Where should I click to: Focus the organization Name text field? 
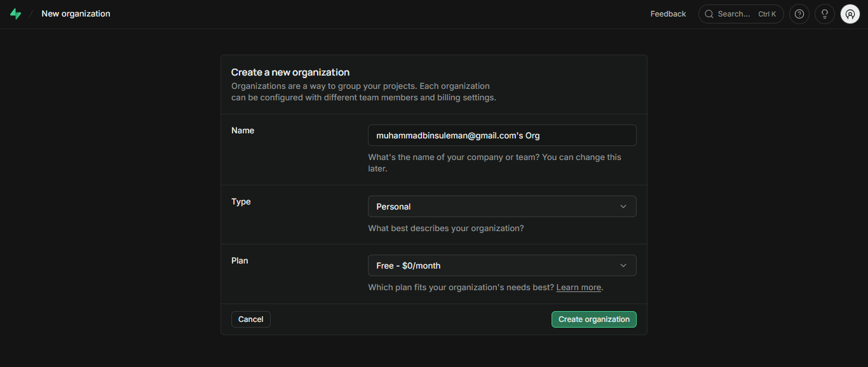click(x=502, y=135)
